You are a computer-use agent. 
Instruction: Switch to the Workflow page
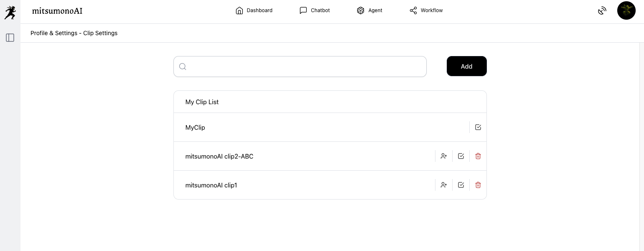(426, 10)
